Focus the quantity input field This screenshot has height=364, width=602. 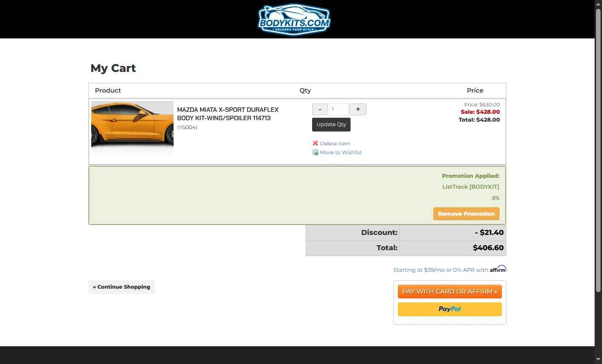tap(338, 109)
